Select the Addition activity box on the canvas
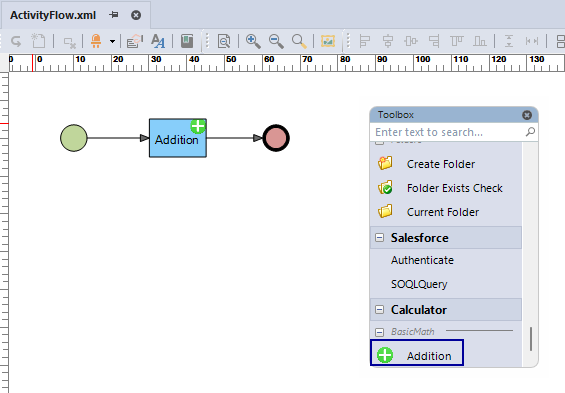This screenshot has height=393, width=565. point(178,138)
